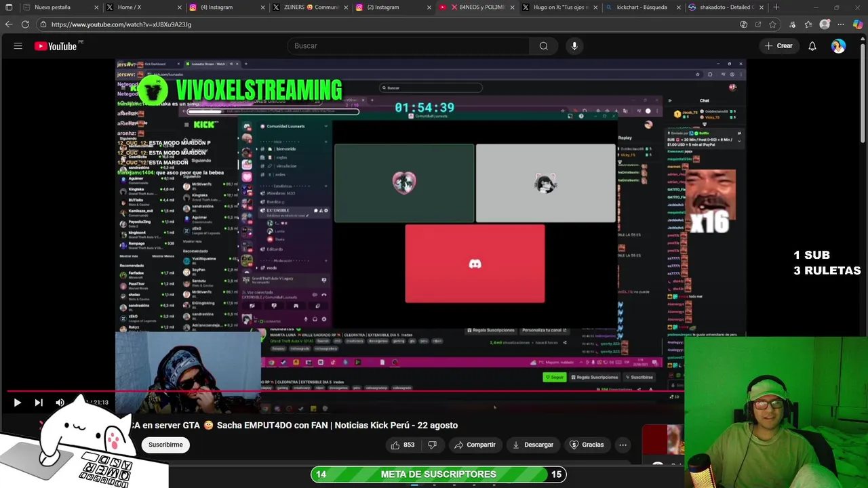
Task: Close the Nueva pestaña tab
Action: 96,7
